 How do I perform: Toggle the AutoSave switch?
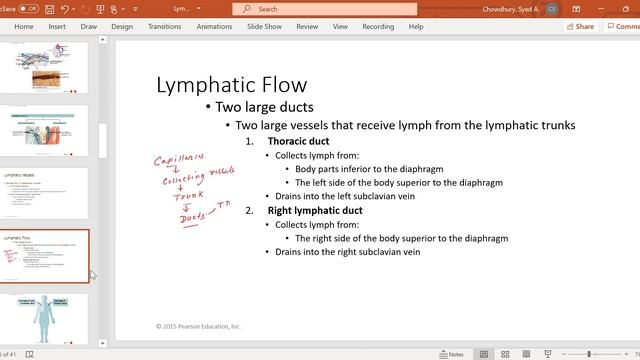point(28,9)
